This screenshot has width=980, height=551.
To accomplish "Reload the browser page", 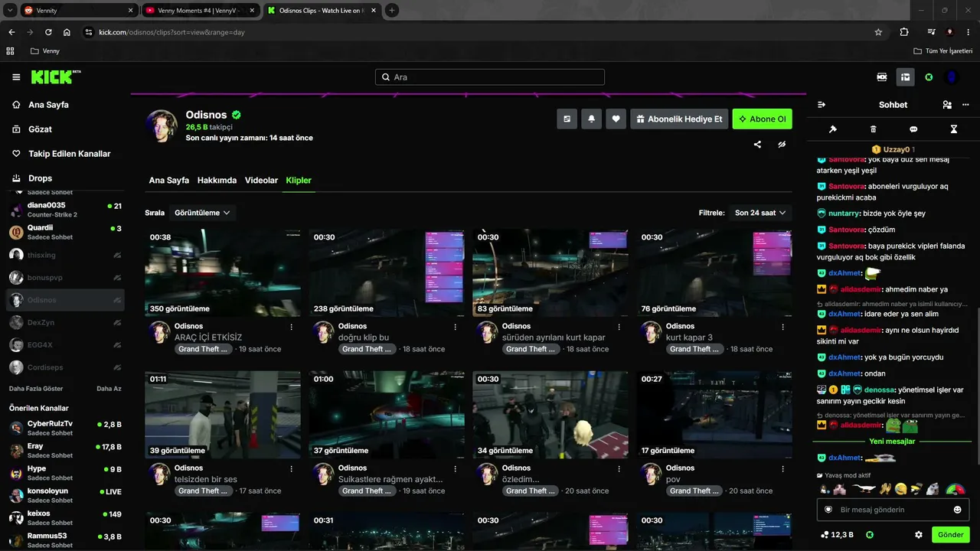I will click(x=48, y=32).
